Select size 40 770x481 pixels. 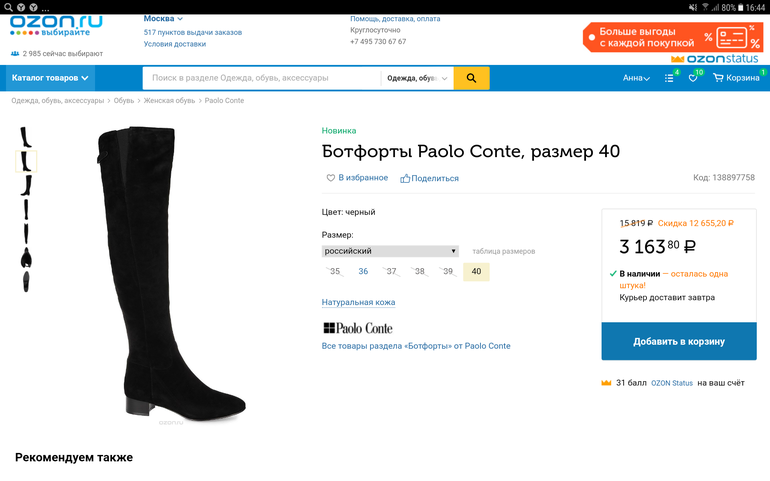click(x=476, y=271)
